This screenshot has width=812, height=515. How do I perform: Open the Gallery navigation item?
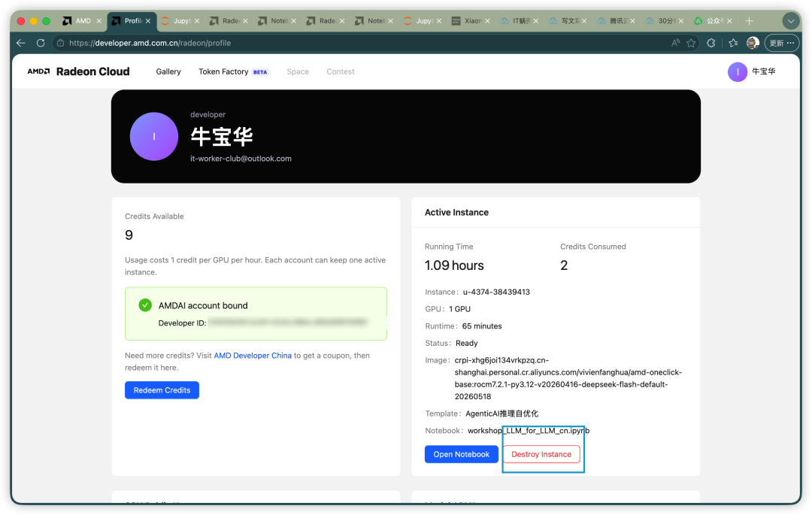coord(168,71)
